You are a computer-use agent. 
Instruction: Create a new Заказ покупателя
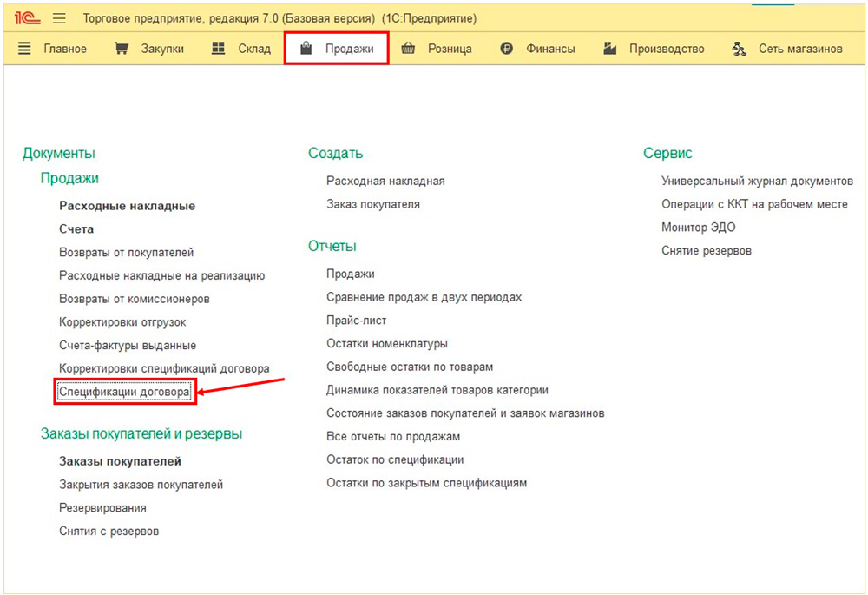(372, 204)
